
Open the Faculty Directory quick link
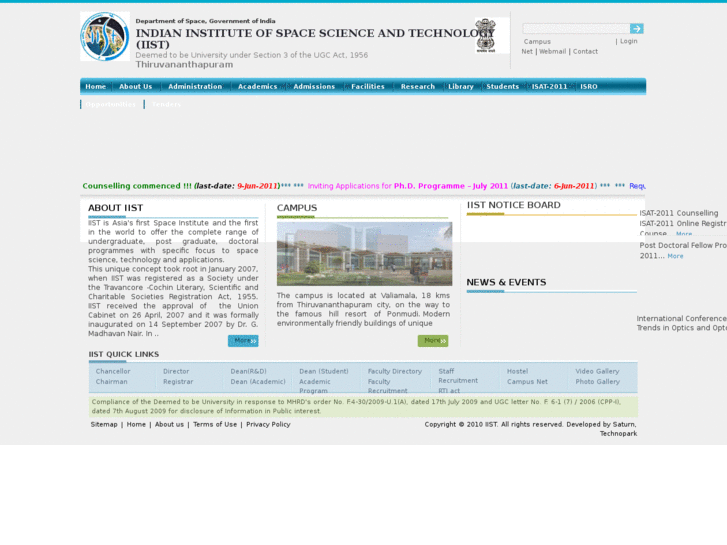click(395, 372)
